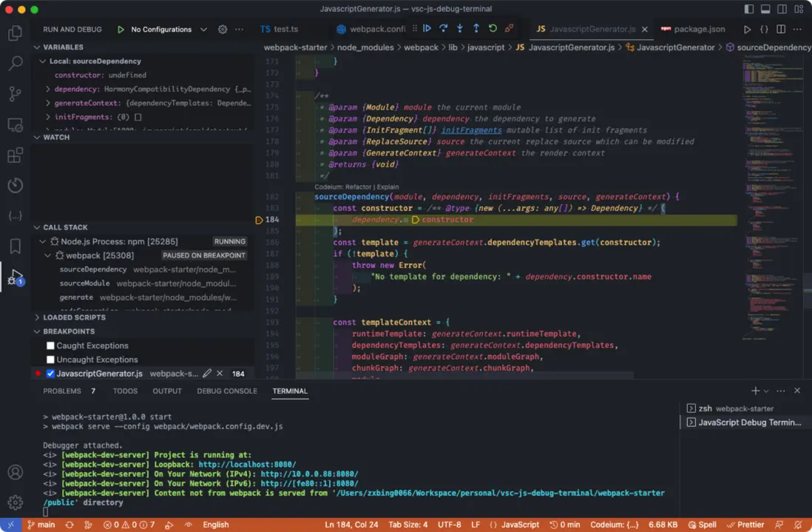Enable Uncaught Exceptions breakpoint checkbox

(50, 360)
